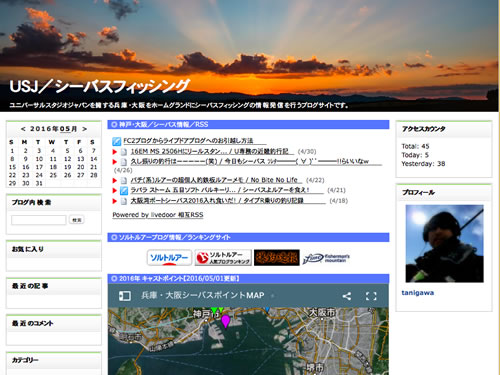
Task: Open the 久し振りの釣行は post link
Action: pyautogui.click(x=249, y=162)
